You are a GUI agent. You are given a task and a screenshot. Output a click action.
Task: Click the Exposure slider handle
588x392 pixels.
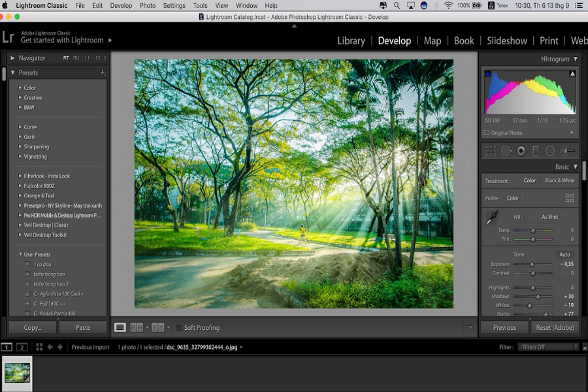532,265
